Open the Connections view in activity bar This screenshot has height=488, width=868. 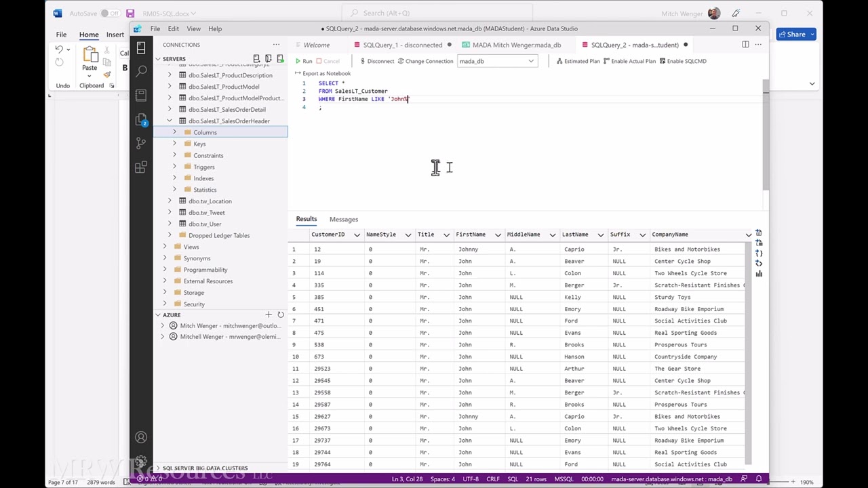click(x=141, y=47)
